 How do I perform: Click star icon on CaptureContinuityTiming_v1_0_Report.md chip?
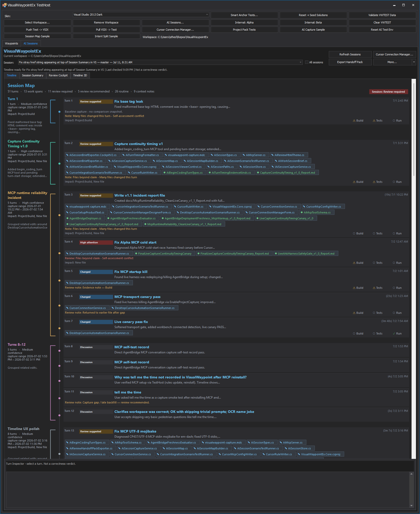click(x=258, y=173)
